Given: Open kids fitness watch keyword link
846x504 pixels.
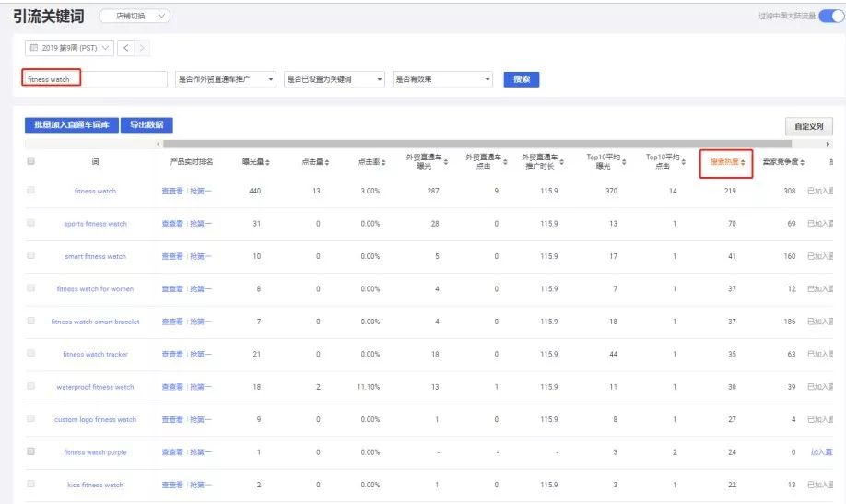Looking at the screenshot, I should 95,486.
